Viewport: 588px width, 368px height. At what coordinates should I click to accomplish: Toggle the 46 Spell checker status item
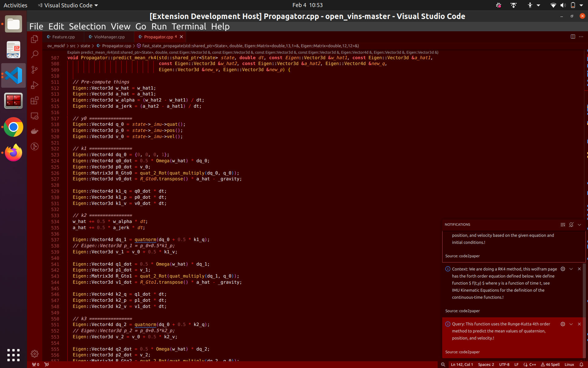[550, 364]
